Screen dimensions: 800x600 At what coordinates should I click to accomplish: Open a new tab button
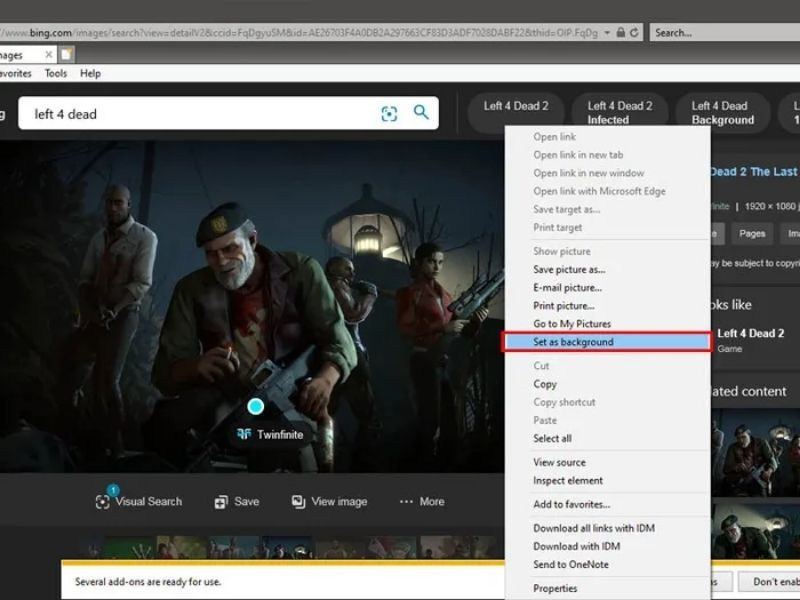click(66, 54)
